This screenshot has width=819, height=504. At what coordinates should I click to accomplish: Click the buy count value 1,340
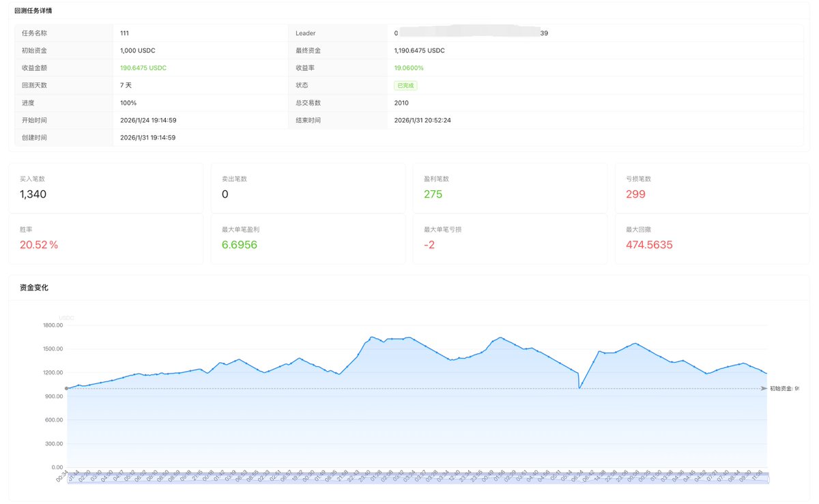click(x=33, y=194)
